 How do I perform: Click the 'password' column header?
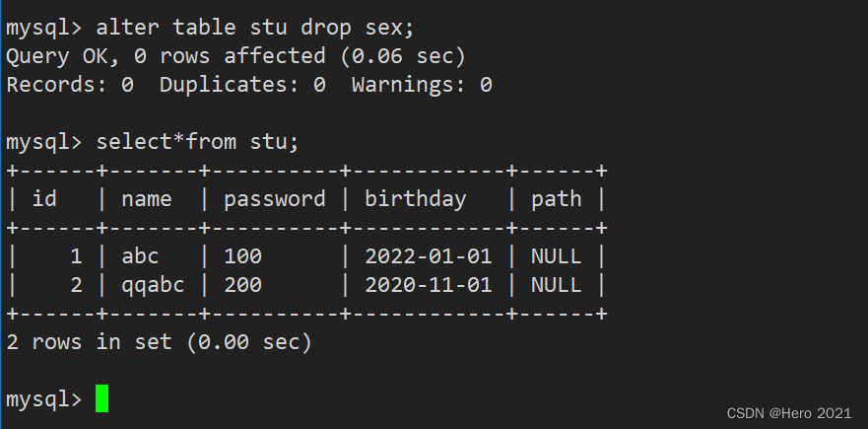pyautogui.click(x=275, y=199)
